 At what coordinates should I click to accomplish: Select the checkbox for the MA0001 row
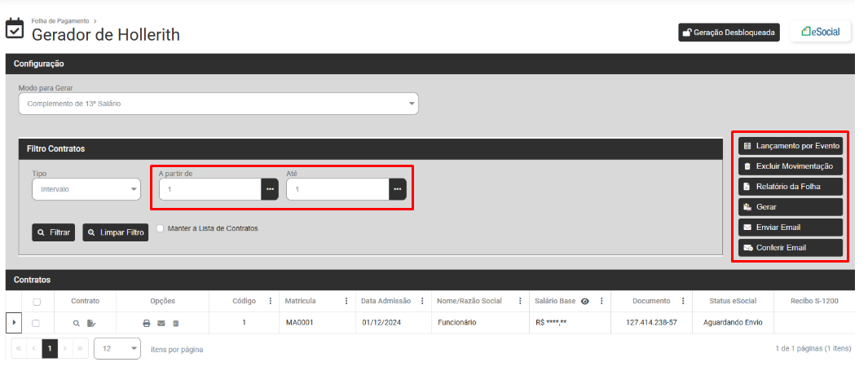pos(36,323)
